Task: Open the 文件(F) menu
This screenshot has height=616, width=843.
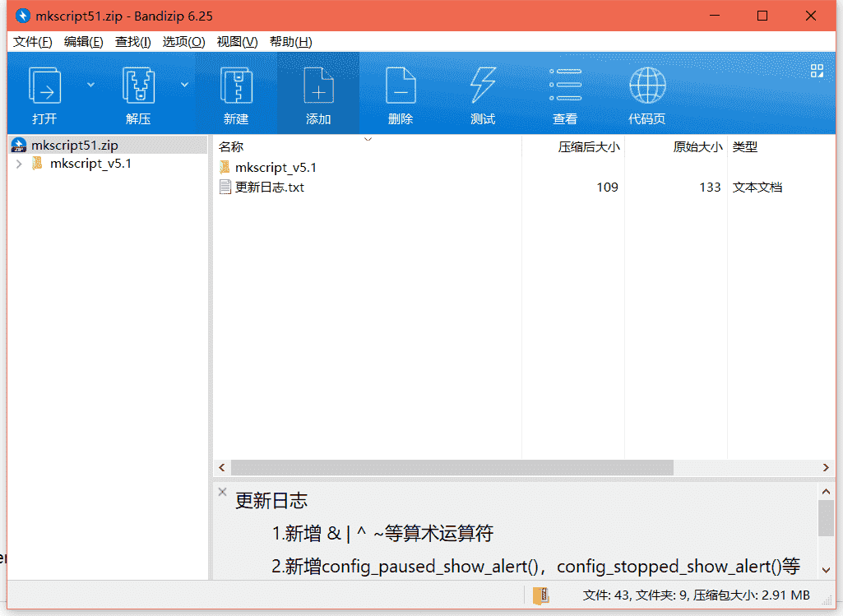Action: click(32, 42)
